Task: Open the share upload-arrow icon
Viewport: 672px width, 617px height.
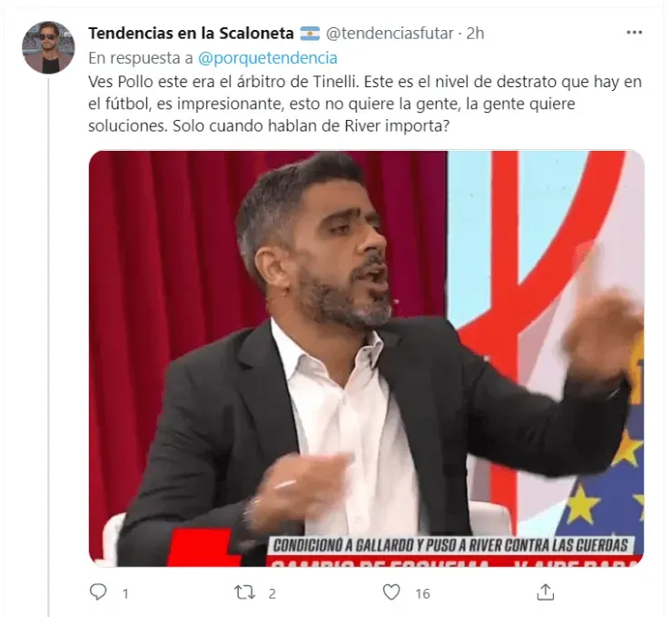Action: coord(545,592)
